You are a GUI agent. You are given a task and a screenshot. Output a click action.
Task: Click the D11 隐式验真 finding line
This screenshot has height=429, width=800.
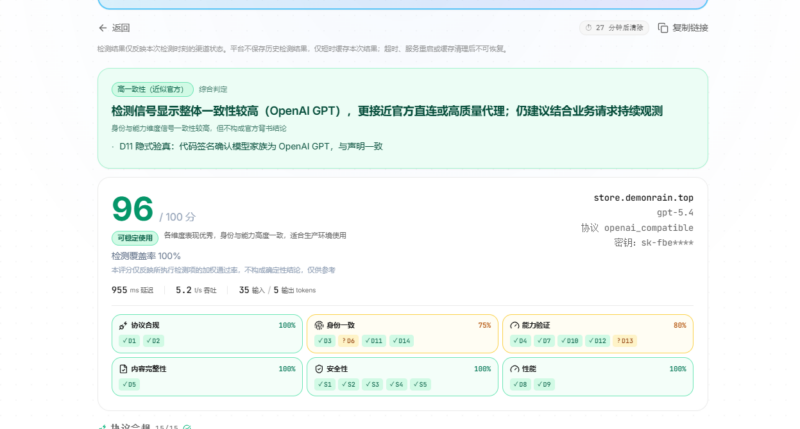[x=251, y=146]
